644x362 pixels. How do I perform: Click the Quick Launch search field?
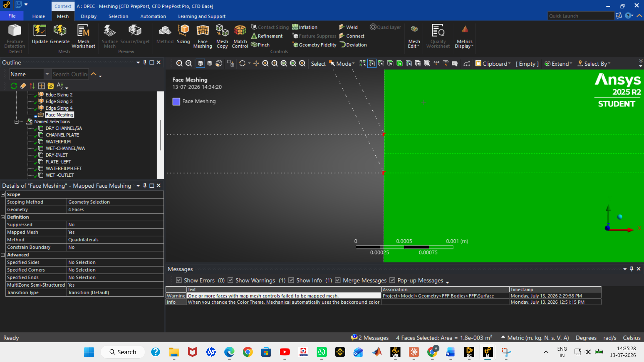(581, 16)
